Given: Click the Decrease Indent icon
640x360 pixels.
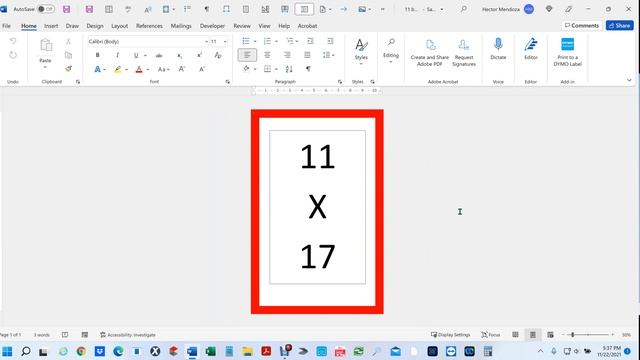Looking at the screenshot, I should pyautogui.click(x=310, y=41).
